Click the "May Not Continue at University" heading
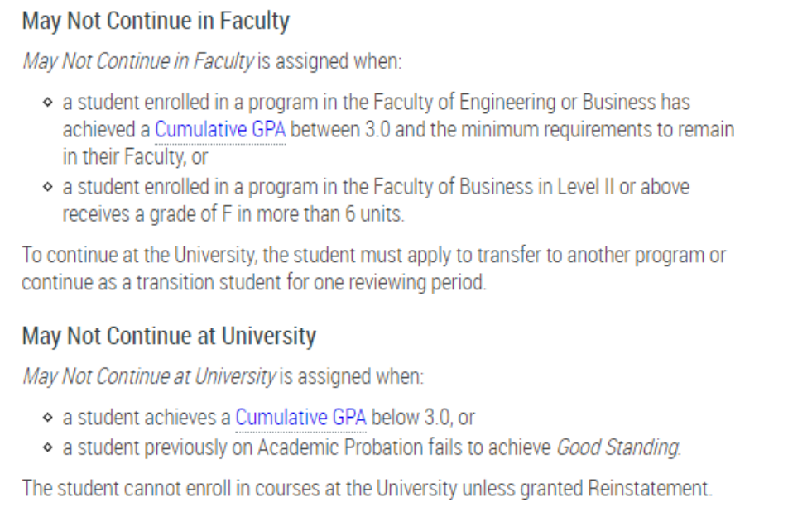 point(169,337)
